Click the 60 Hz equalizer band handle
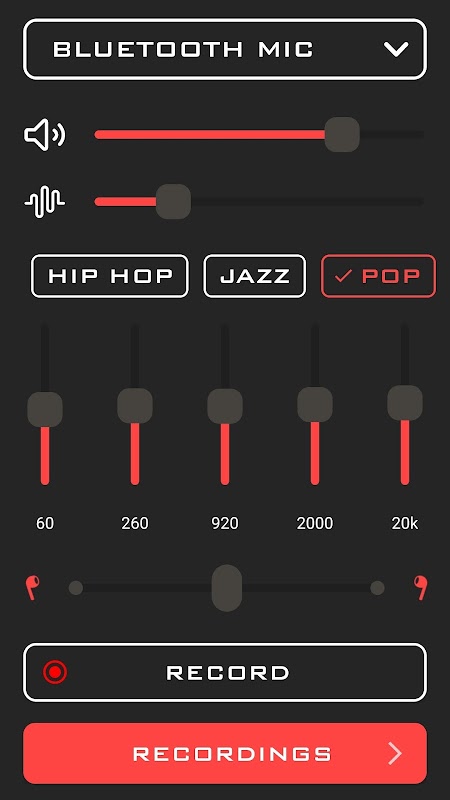Screen dimensions: 450x800 45,409
